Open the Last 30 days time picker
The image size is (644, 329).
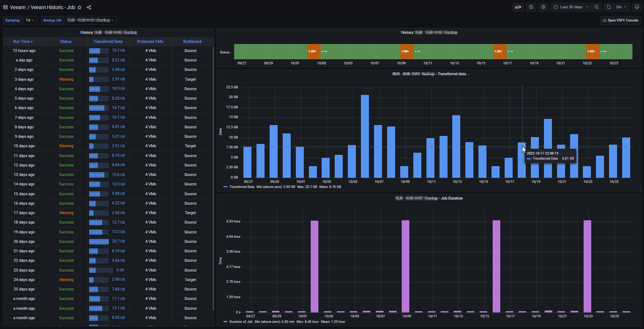click(x=570, y=7)
